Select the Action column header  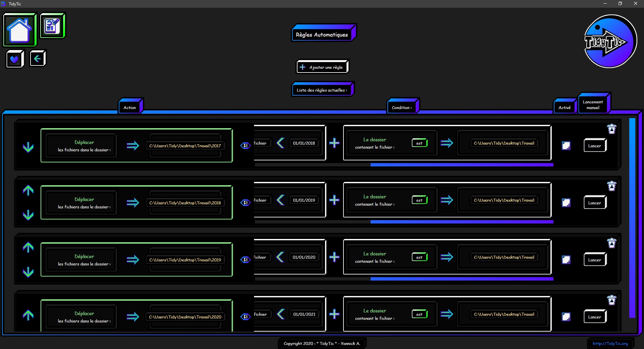[130, 106]
